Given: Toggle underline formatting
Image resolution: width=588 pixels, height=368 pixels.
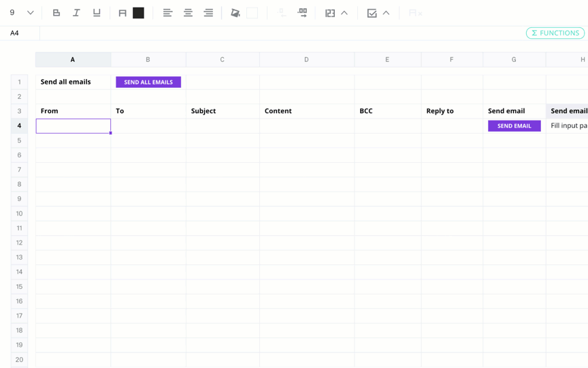Looking at the screenshot, I should point(97,13).
